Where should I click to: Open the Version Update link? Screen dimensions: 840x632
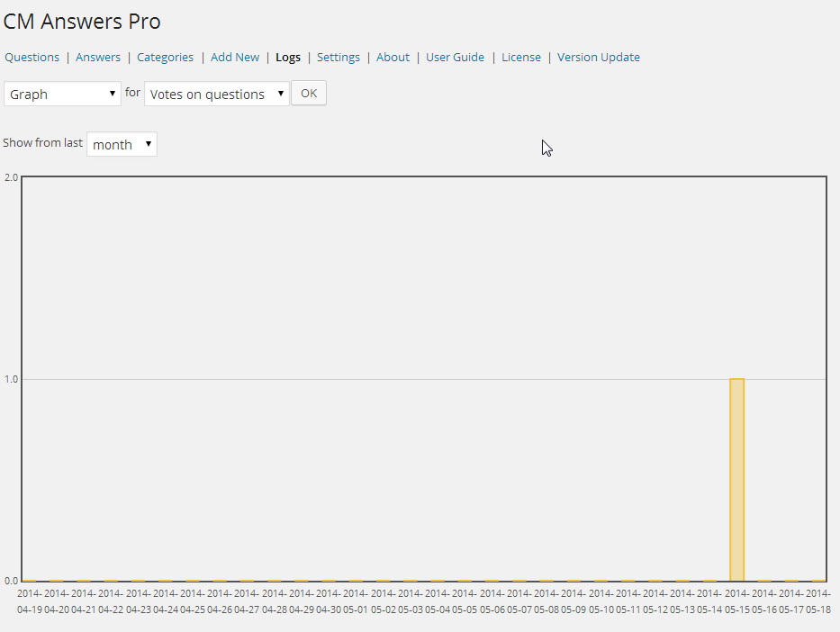[599, 58]
